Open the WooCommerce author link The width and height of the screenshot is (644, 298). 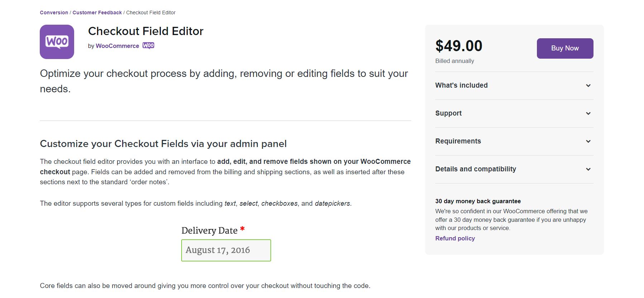tap(117, 46)
